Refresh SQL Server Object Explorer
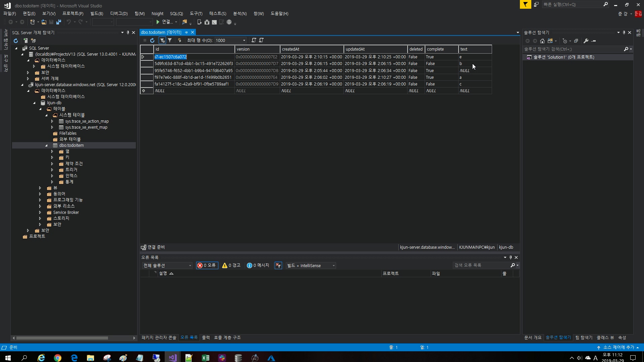Image resolution: width=644 pixels, height=362 pixels. [16, 41]
